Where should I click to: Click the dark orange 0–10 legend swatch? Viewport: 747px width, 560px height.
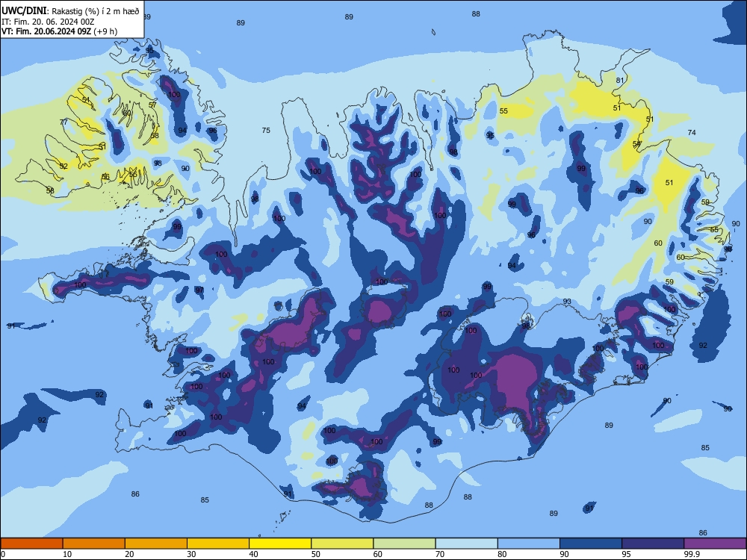pyautogui.click(x=31, y=544)
